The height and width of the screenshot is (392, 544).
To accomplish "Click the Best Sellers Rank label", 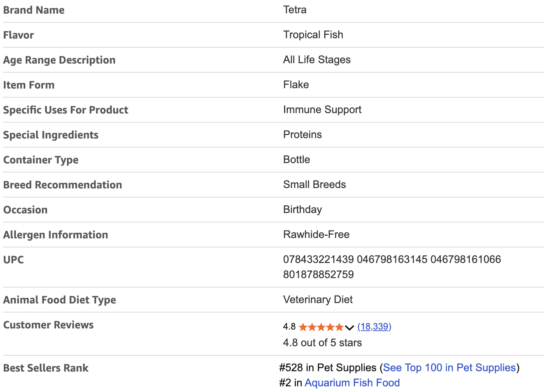I will (x=46, y=368).
